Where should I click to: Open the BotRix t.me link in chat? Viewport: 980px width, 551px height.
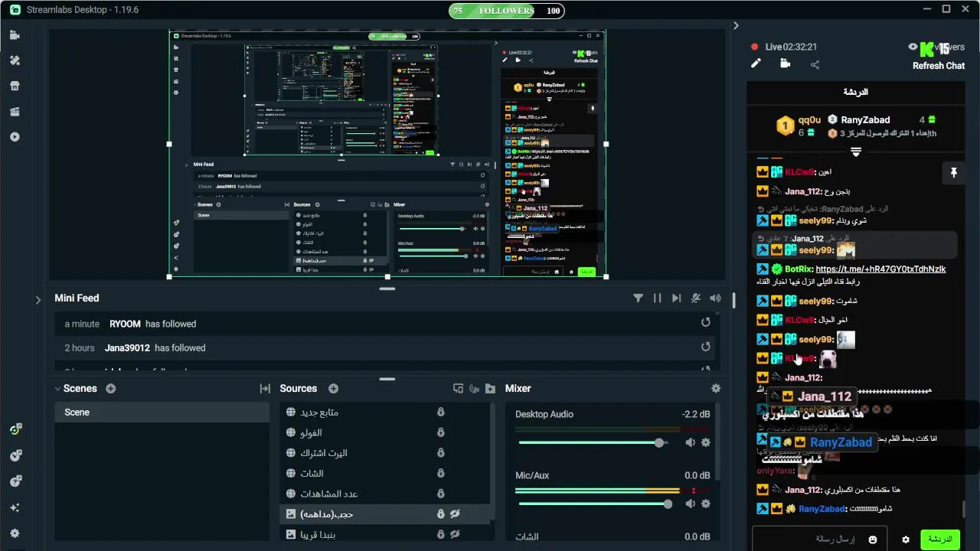(880, 269)
